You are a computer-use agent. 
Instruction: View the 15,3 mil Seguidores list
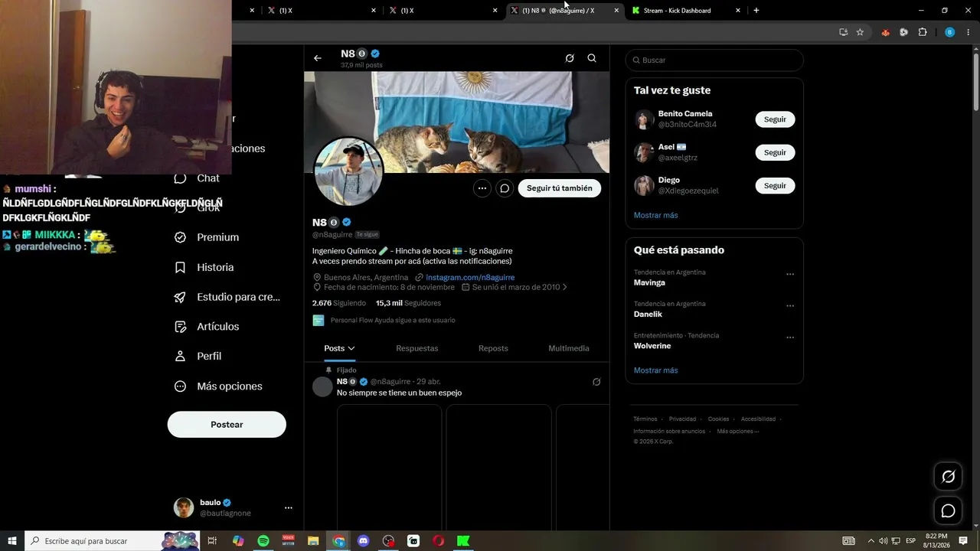pos(409,303)
